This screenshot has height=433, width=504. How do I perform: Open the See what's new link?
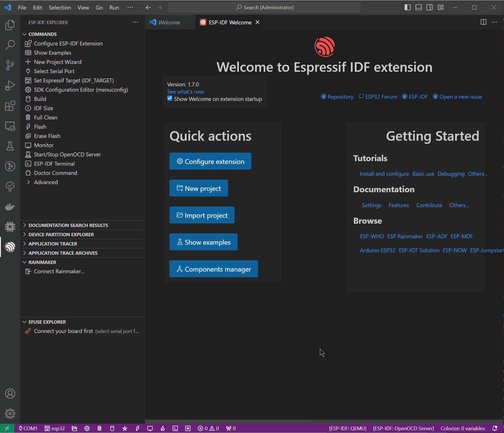click(x=185, y=92)
